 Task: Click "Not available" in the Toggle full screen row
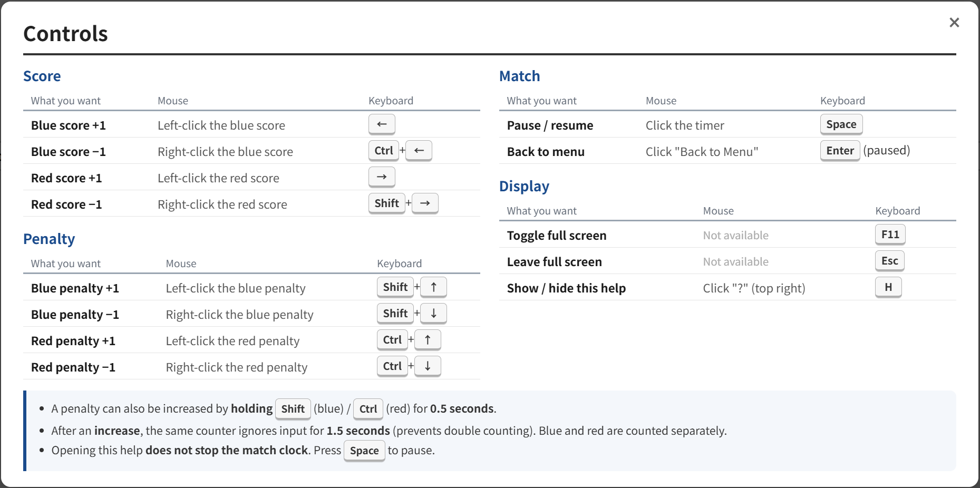pos(736,236)
